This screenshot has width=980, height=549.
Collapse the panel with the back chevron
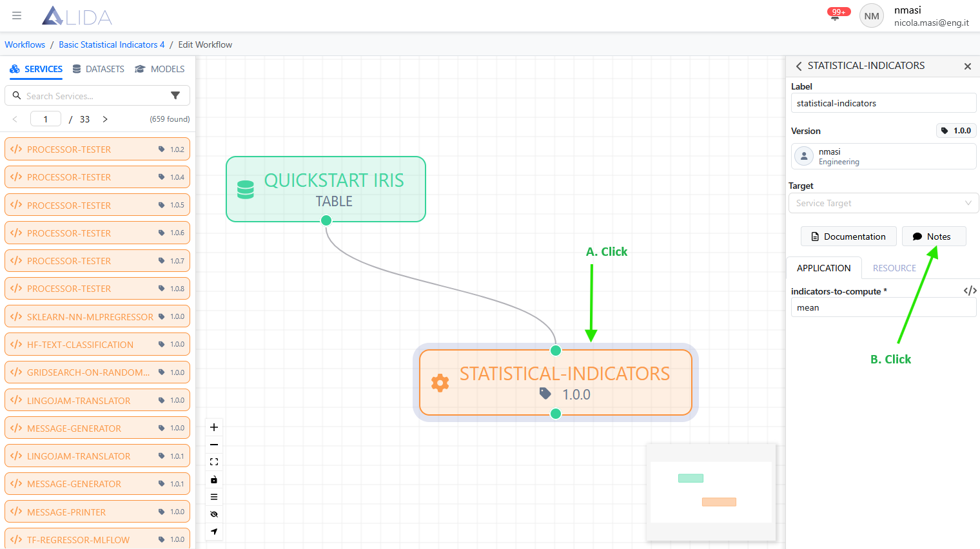point(799,66)
